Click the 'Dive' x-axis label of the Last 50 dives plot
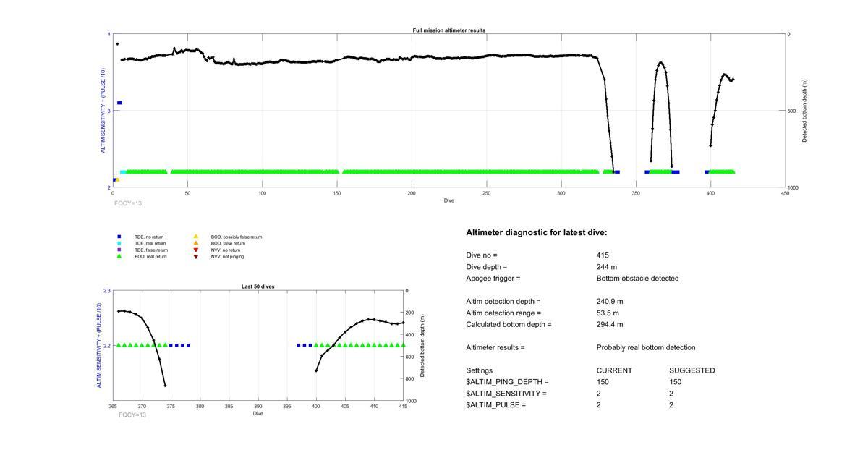868x450 pixels. pyautogui.click(x=258, y=414)
